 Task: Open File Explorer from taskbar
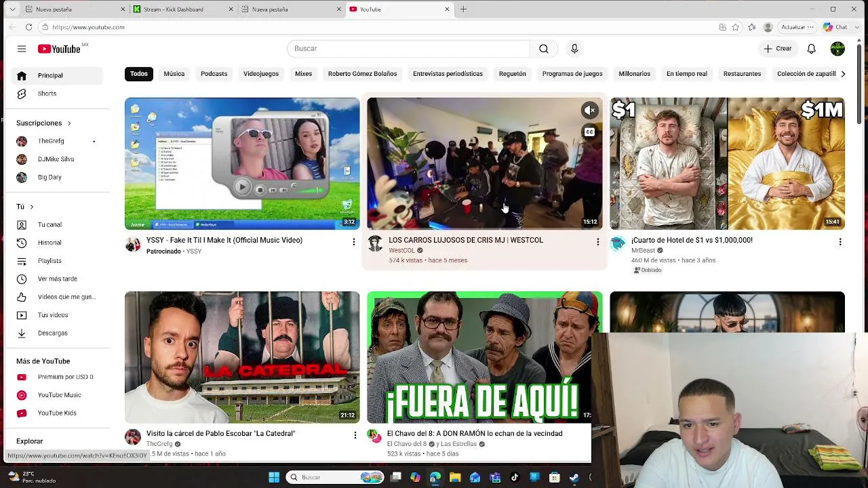455,477
